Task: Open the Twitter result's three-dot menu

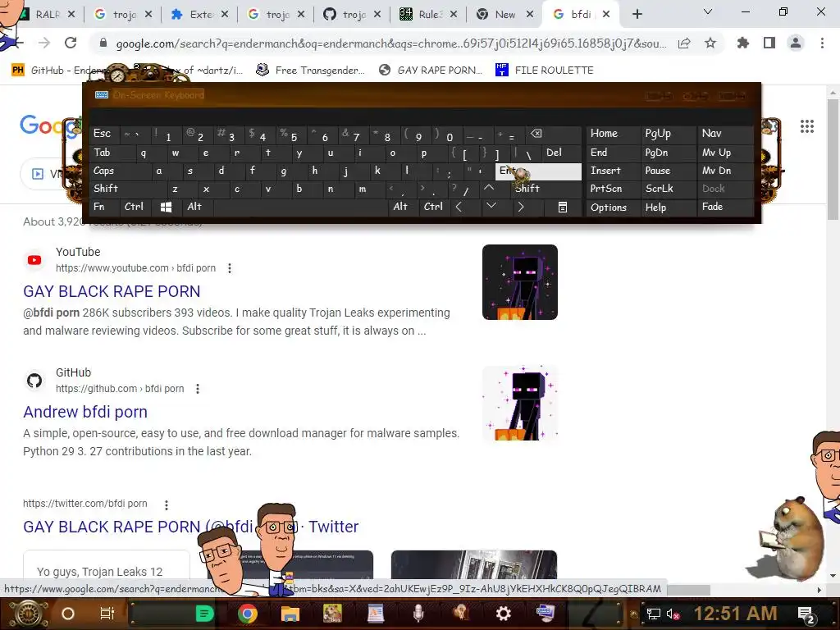Action: tap(167, 505)
